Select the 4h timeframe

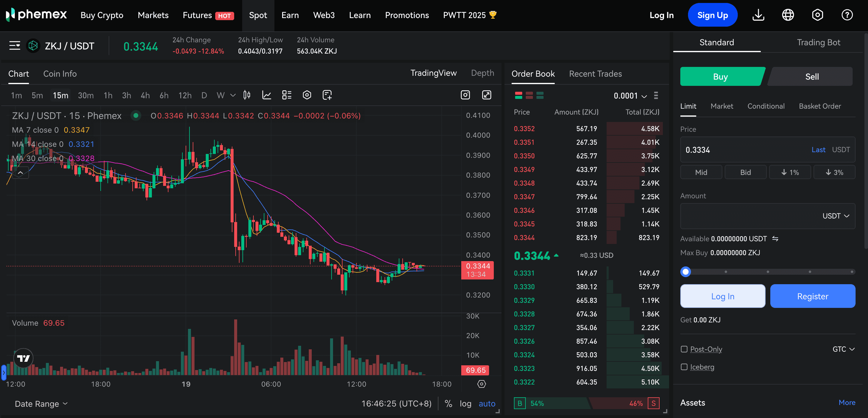tap(145, 95)
